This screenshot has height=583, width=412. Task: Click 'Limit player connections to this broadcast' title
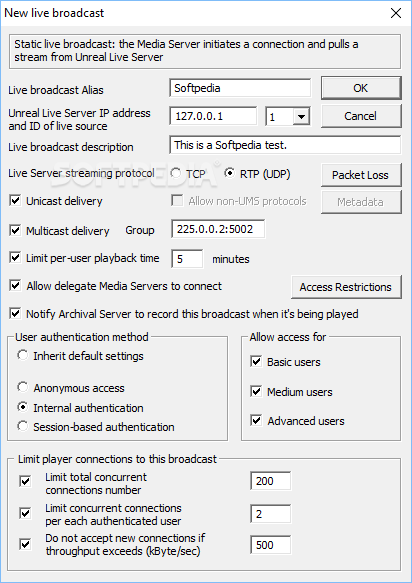click(x=118, y=459)
